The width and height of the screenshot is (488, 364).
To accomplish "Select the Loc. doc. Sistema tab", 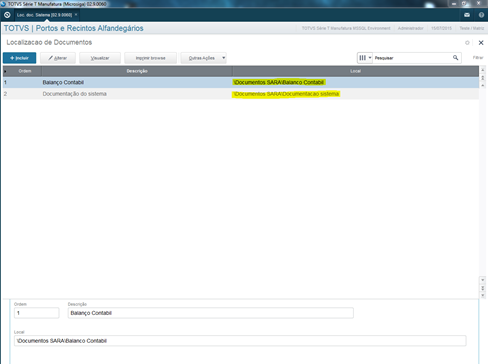I will [44, 15].
